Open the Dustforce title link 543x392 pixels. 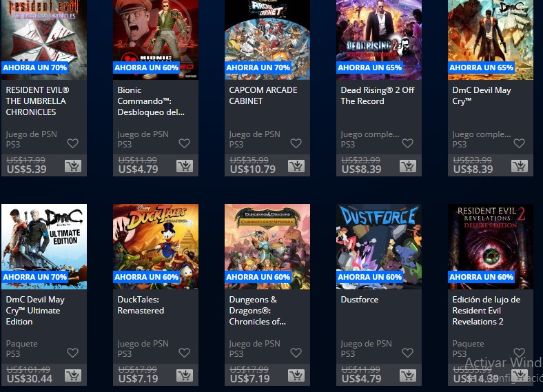[x=360, y=300]
